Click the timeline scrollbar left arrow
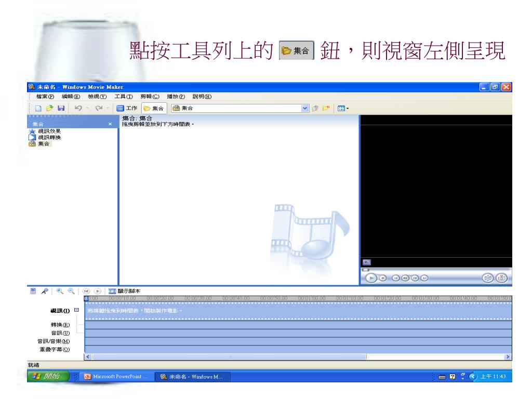 pos(88,357)
